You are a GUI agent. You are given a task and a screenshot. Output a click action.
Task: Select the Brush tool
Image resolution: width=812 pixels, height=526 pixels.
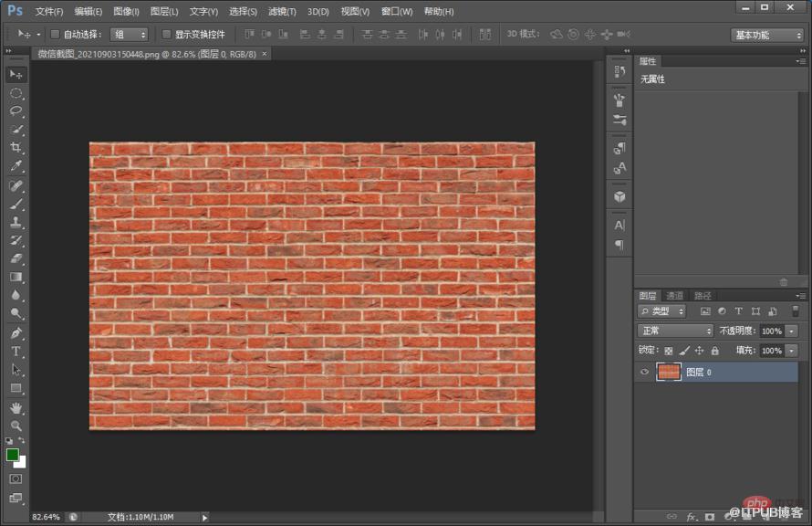16,204
